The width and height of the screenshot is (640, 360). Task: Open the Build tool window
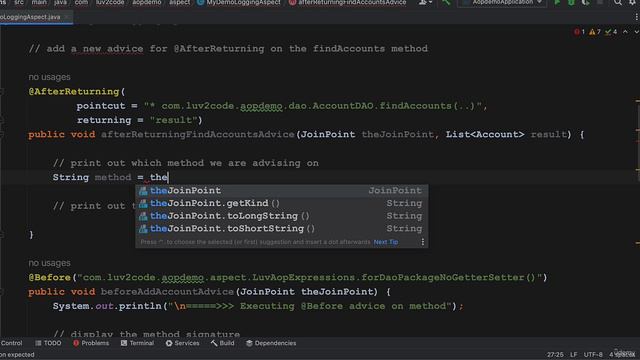tap(223, 343)
